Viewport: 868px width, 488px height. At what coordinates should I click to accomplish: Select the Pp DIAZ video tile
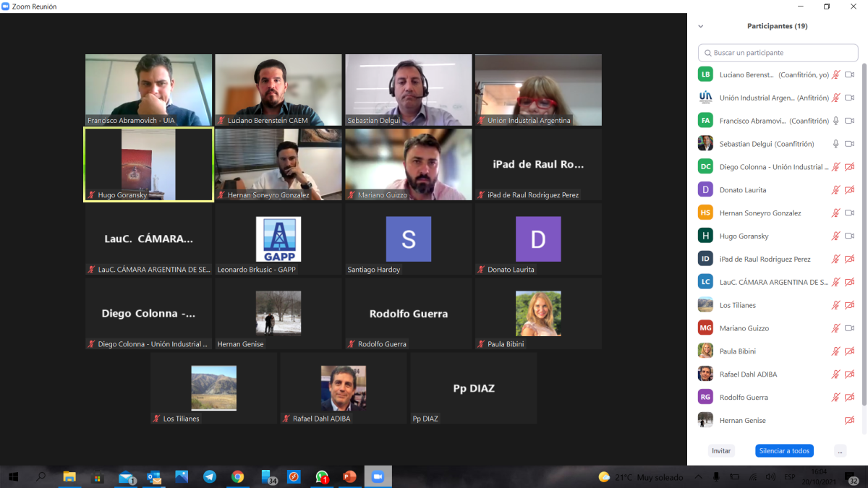point(473,388)
